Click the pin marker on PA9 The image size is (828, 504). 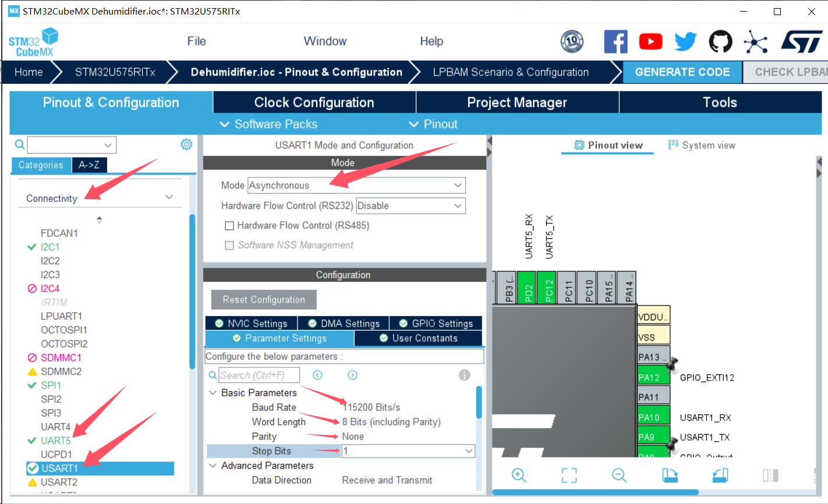[x=672, y=446]
